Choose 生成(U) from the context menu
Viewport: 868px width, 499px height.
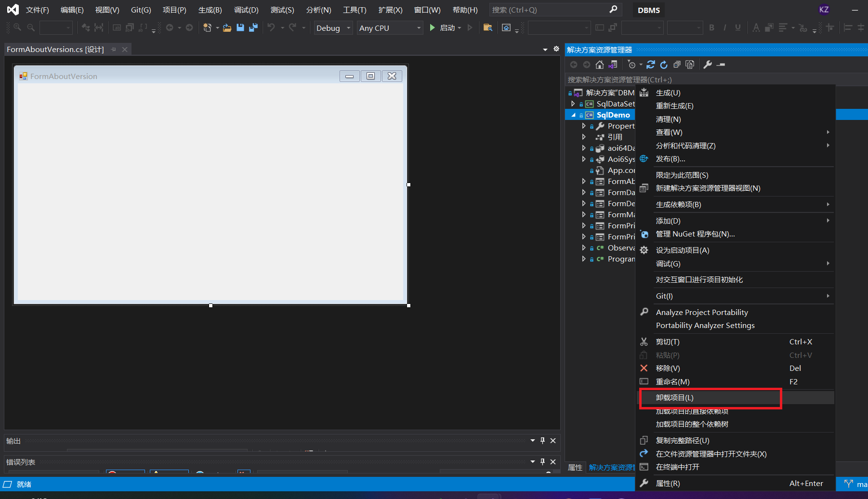tap(736, 92)
